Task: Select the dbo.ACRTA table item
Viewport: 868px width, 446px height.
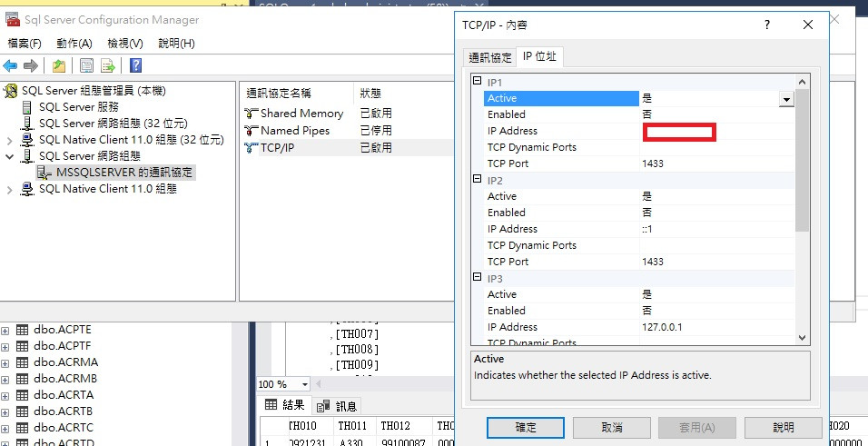Action: (x=64, y=395)
